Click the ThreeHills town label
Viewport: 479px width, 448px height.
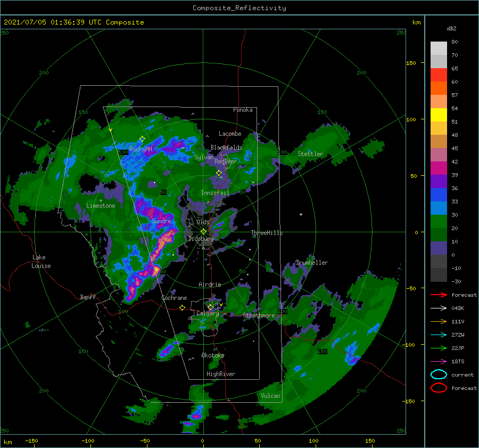coord(267,233)
